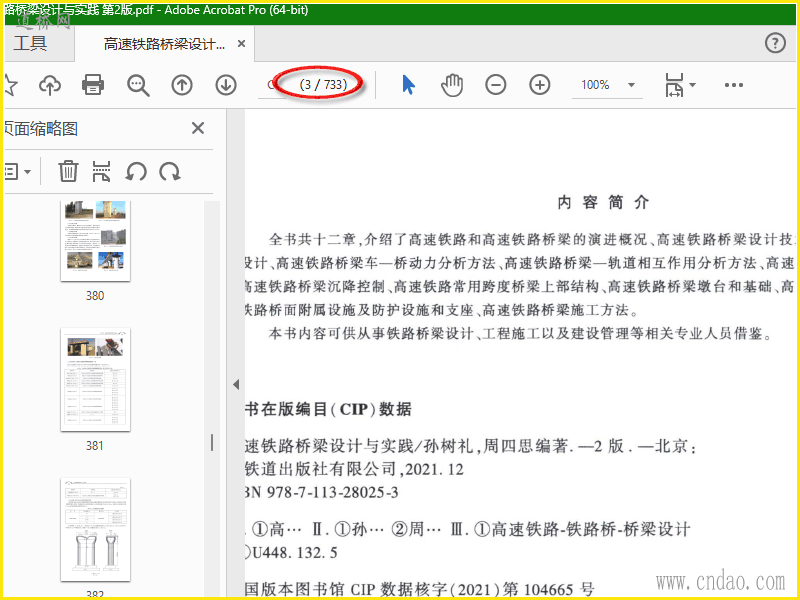Rotate page counterclockwise

136,171
